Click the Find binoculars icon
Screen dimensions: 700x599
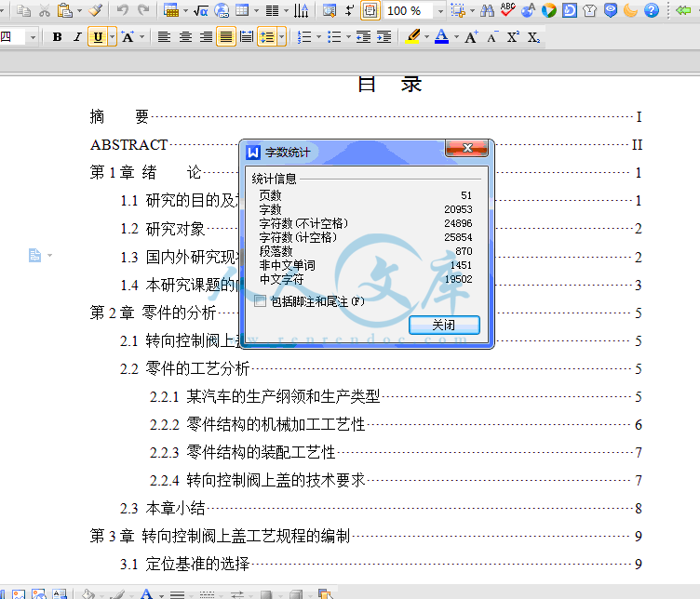coord(487,10)
